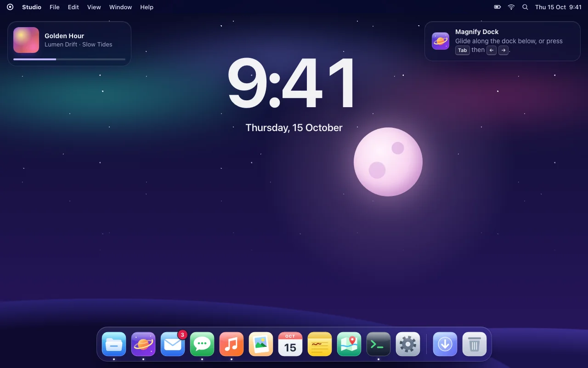Launch the Music app from dock
The image size is (588, 368).
pos(232,344)
